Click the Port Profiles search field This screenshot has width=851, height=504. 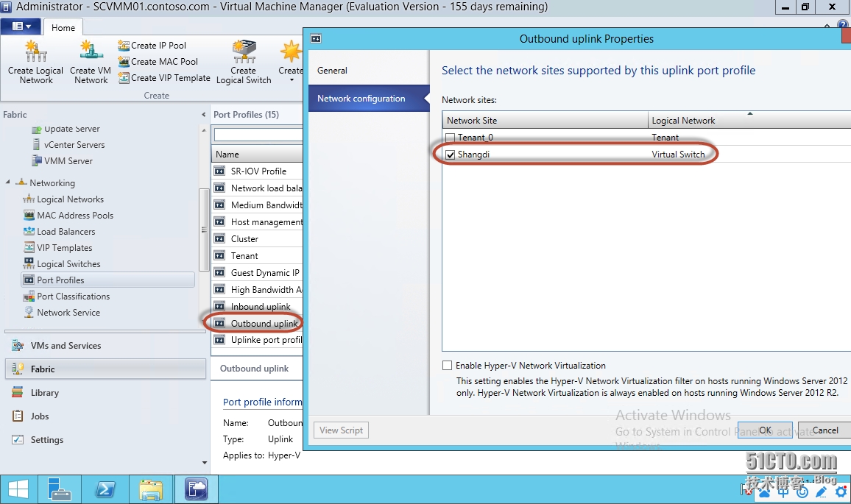point(258,135)
